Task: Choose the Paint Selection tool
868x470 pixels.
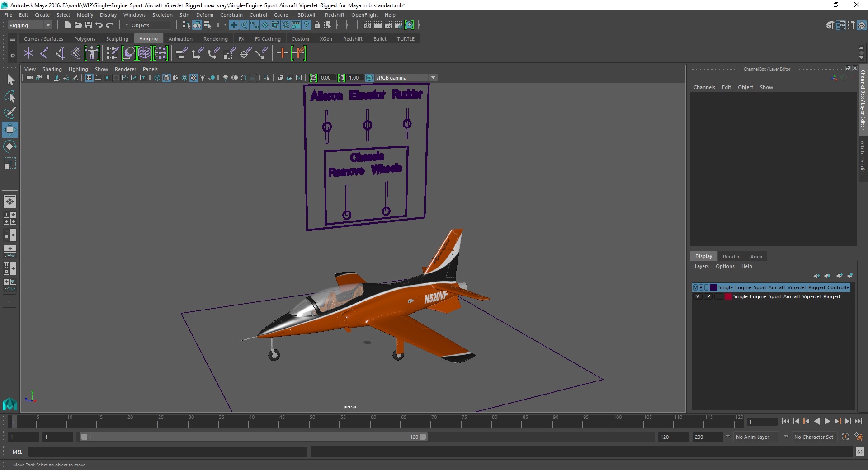Action: 10,113
